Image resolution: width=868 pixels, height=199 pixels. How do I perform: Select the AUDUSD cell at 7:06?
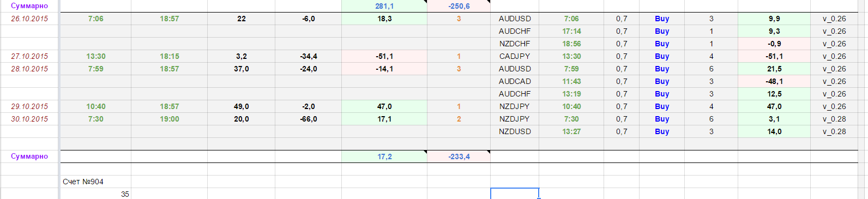[515, 19]
